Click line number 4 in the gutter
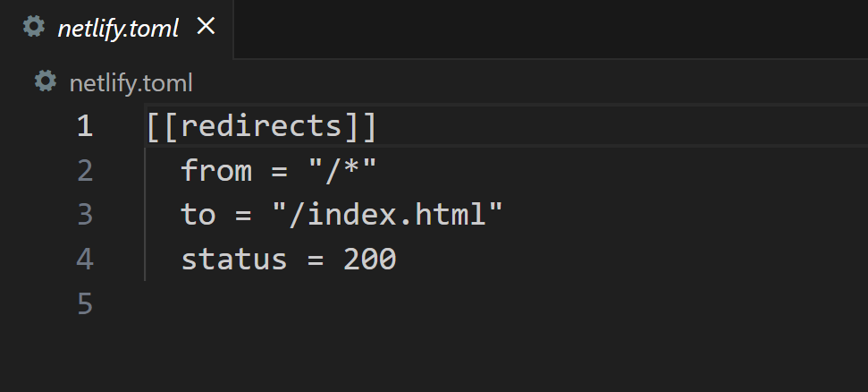The height and width of the screenshot is (392, 868). (85, 259)
